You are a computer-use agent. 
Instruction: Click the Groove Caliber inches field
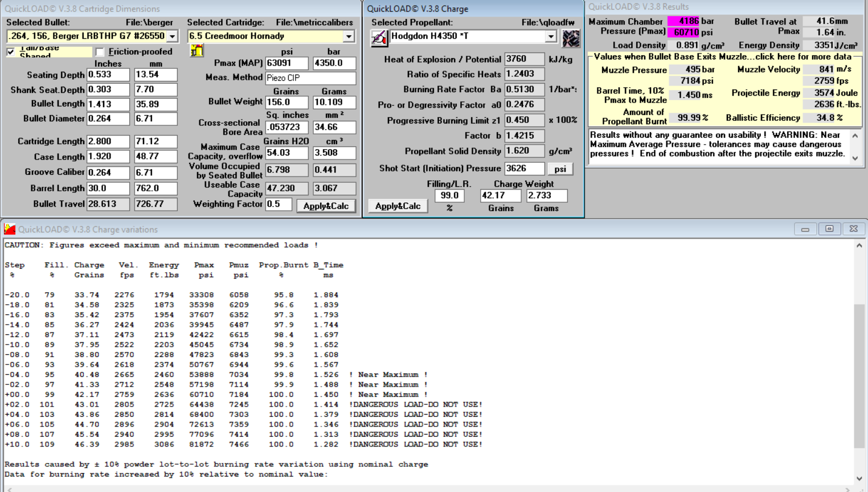click(108, 173)
